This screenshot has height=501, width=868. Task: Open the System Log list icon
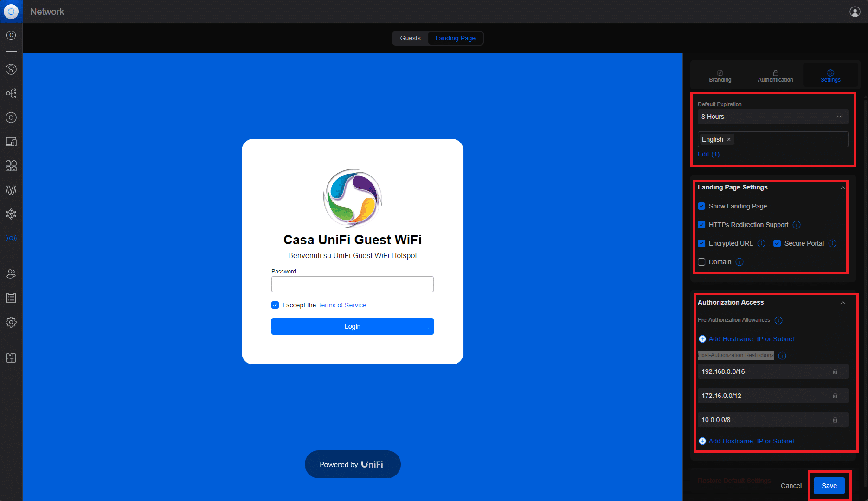(11, 298)
